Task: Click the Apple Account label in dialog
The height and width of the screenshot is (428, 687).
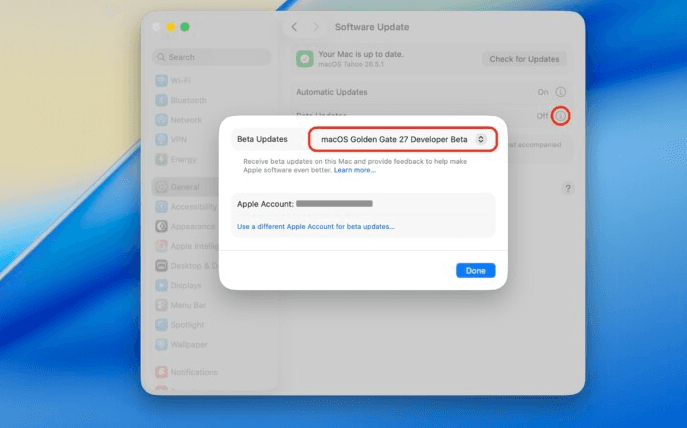Action: coord(265,204)
